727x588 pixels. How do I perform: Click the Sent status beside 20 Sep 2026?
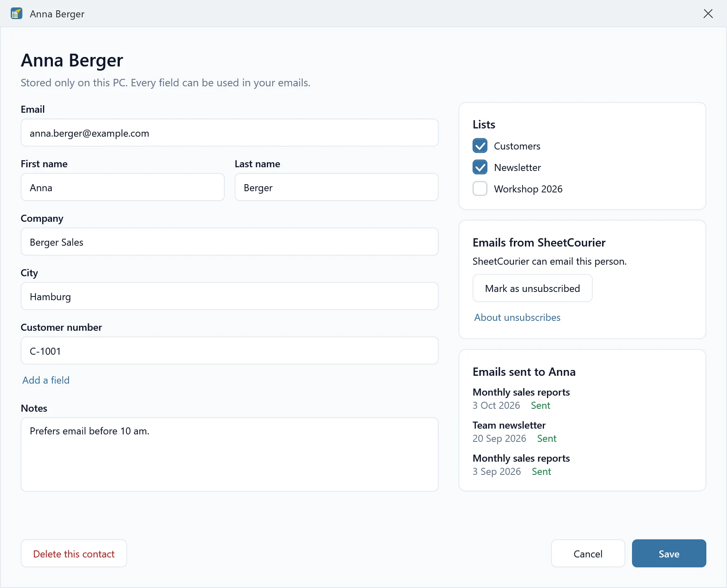(x=547, y=439)
